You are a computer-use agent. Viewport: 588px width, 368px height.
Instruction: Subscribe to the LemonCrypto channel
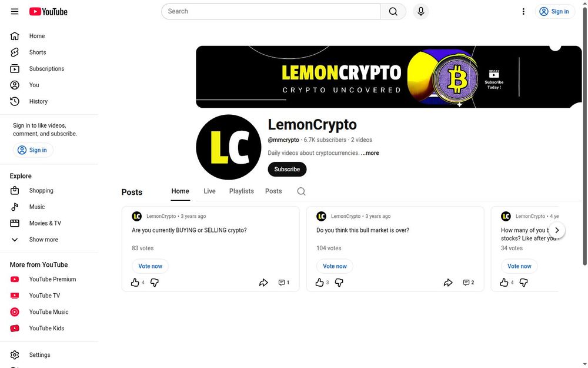[x=287, y=170]
